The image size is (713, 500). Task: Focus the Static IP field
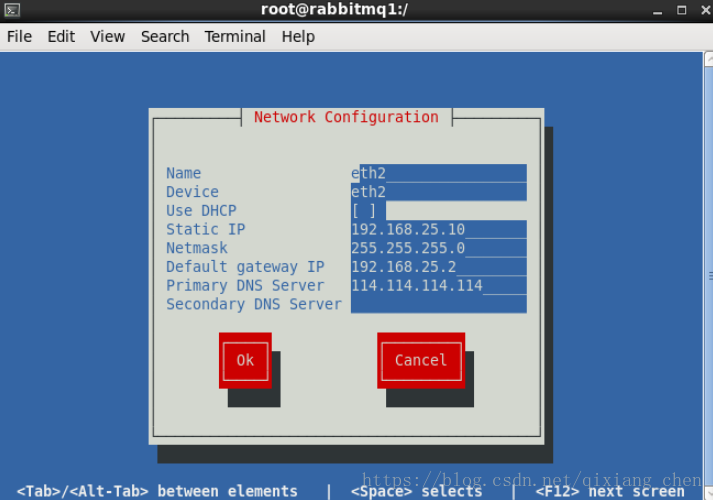(439, 229)
